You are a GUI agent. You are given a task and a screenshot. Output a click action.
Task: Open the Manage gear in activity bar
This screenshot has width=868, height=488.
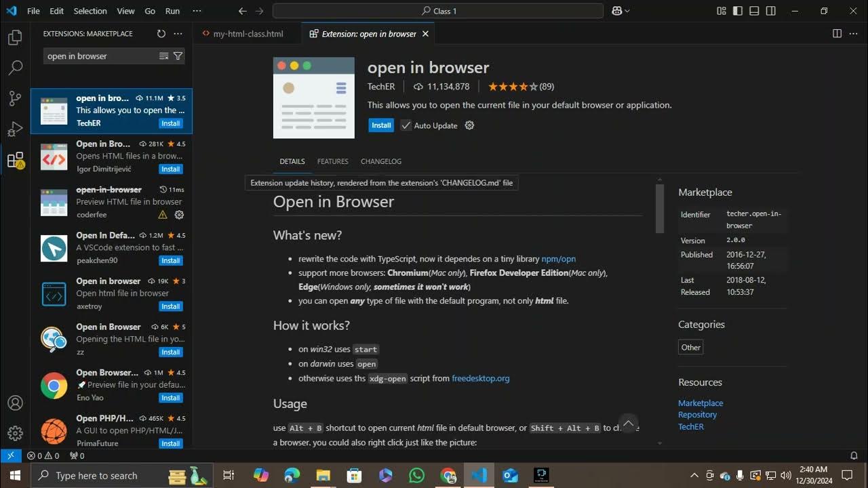pyautogui.click(x=15, y=433)
